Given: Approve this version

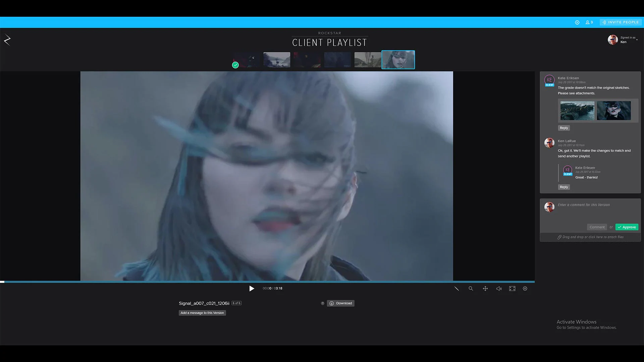Looking at the screenshot, I should [627, 227].
